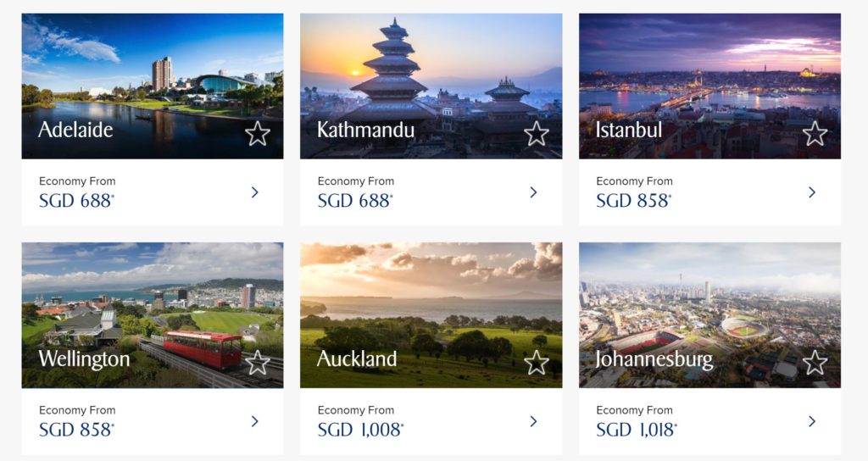Click the Johannesburg fare chevron arrow
Image resolution: width=868 pixels, height=461 pixels.
pos(812,421)
